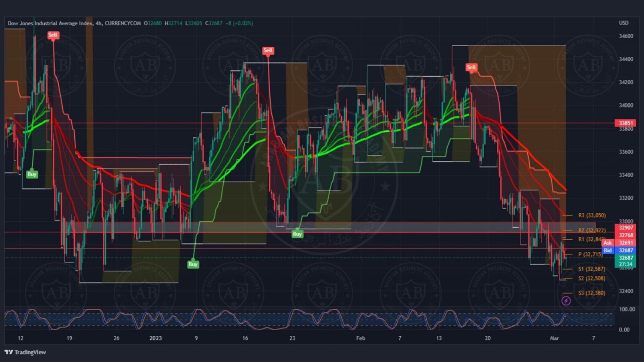Viewport: 644px width, 362px height.
Task: Click the H32714 high value
Action: 173,23
